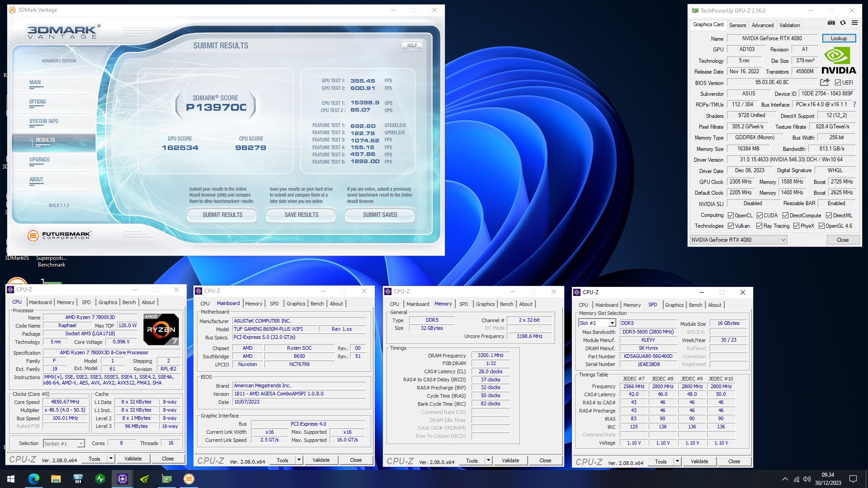Toggle the OpenGL 4.6 checkbox

tap(821, 226)
